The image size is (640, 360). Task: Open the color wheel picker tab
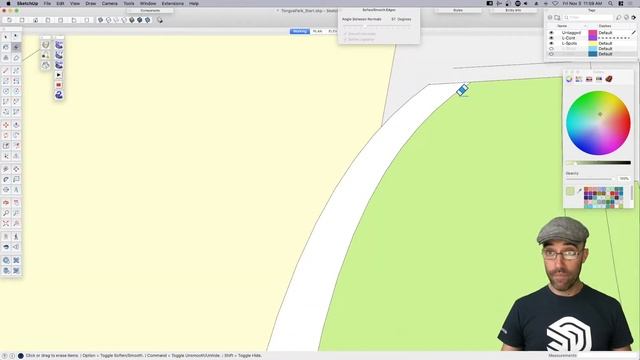(569, 79)
